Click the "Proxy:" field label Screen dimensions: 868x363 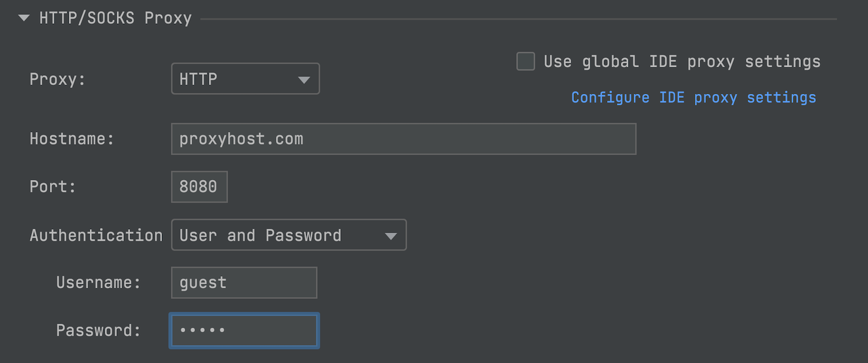pos(57,79)
